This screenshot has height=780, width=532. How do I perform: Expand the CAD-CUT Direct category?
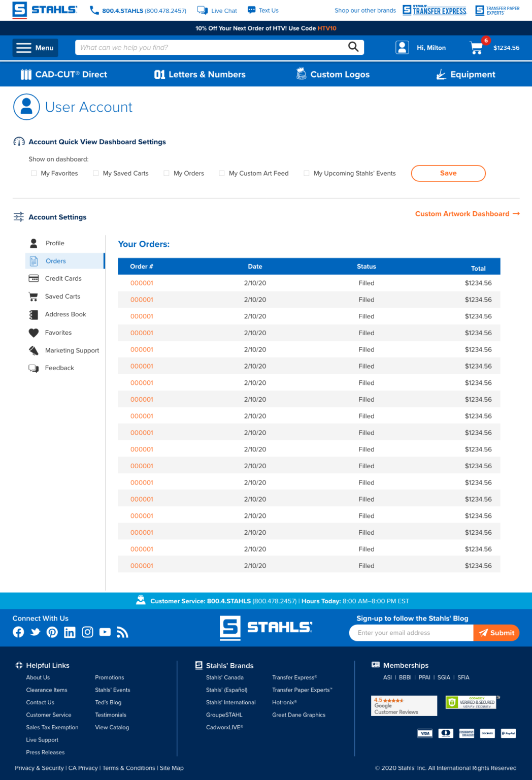[x=64, y=75]
